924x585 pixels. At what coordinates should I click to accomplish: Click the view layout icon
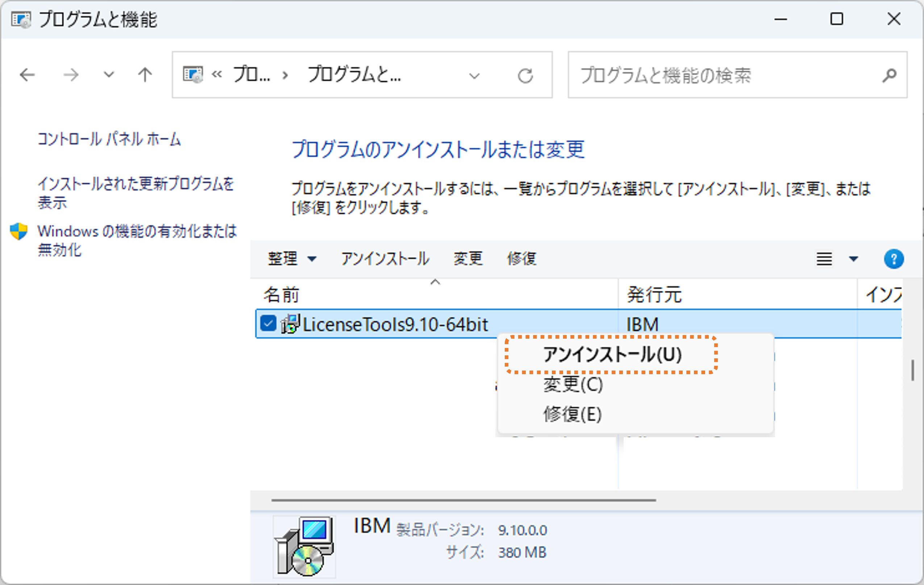[824, 259]
